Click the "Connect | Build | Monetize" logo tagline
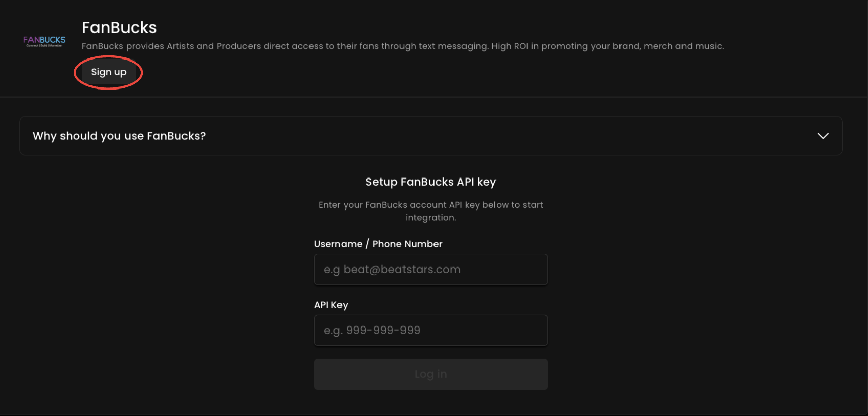This screenshot has height=416, width=868. (x=44, y=46)
